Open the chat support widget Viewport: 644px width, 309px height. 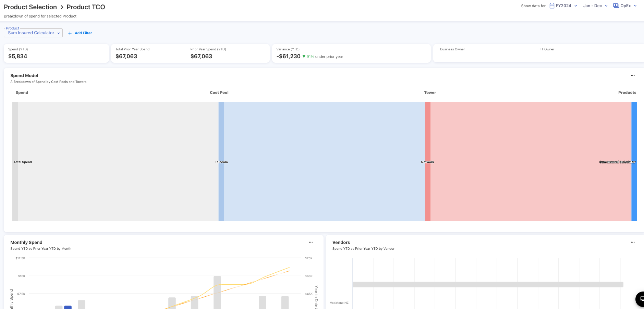pyautogui.click(x=640, y=299)
